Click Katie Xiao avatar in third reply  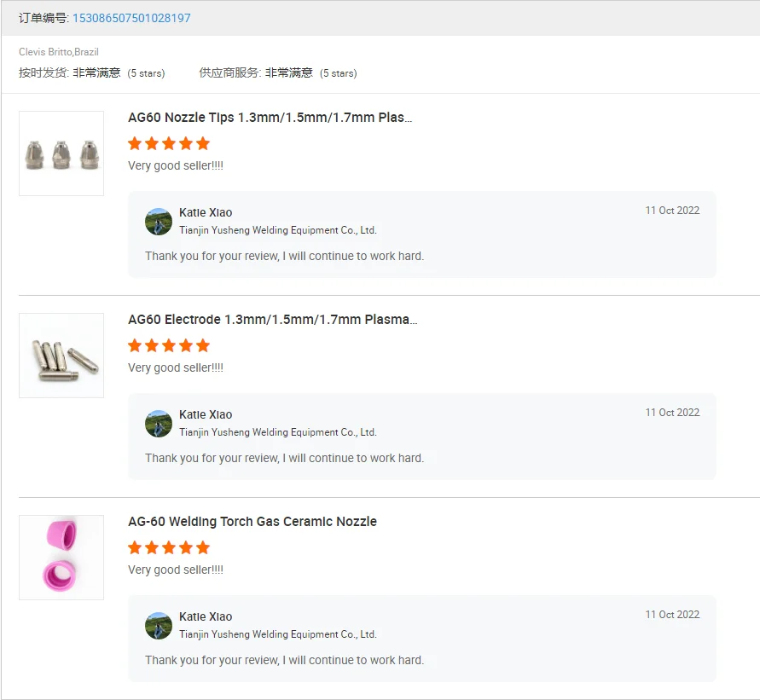pos(159,626)
